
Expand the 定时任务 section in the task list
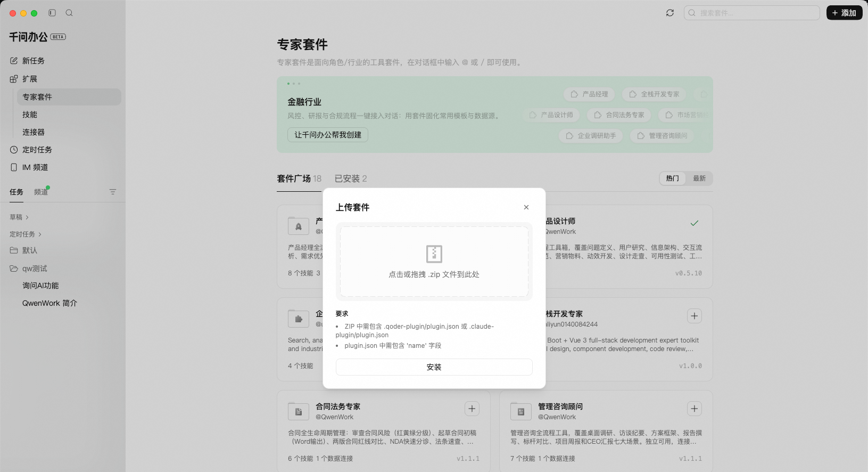pyautogui.click(x=26, y=234)
